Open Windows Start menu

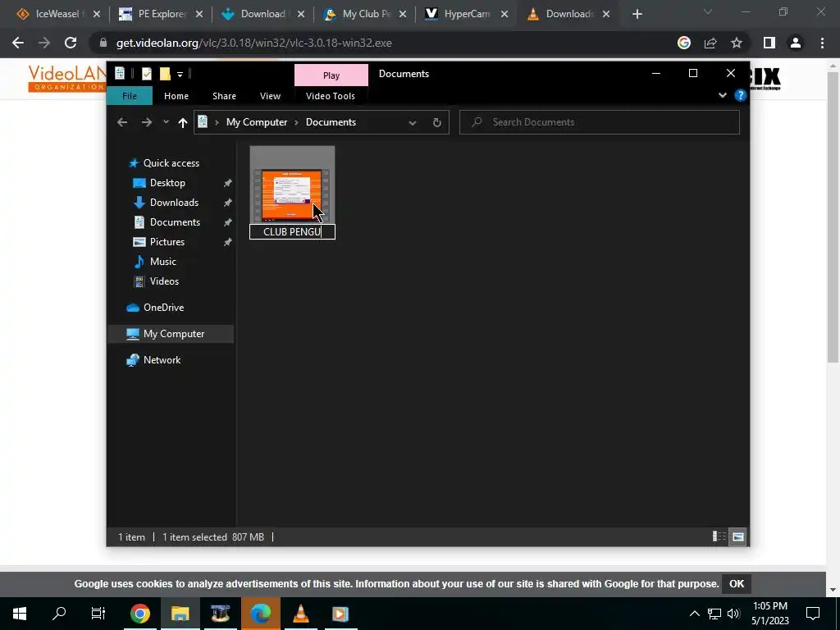(x=20, y=614)
